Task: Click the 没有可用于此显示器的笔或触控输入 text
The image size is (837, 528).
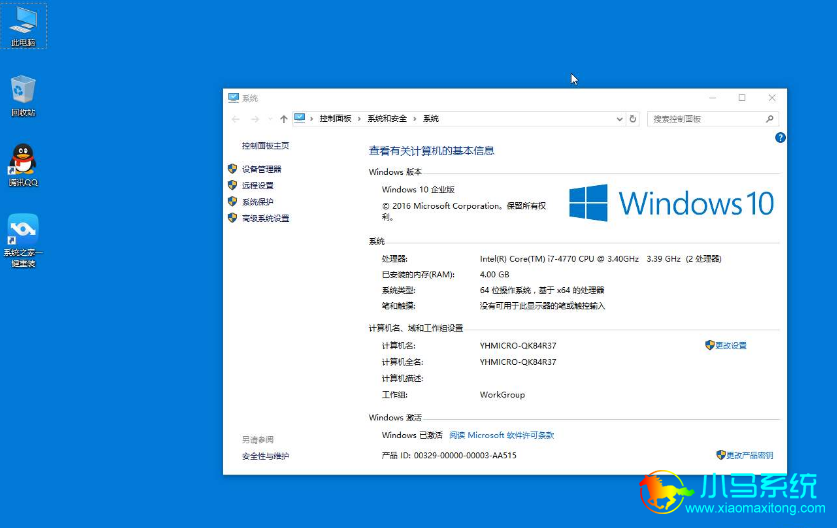Action: point(542,306)
